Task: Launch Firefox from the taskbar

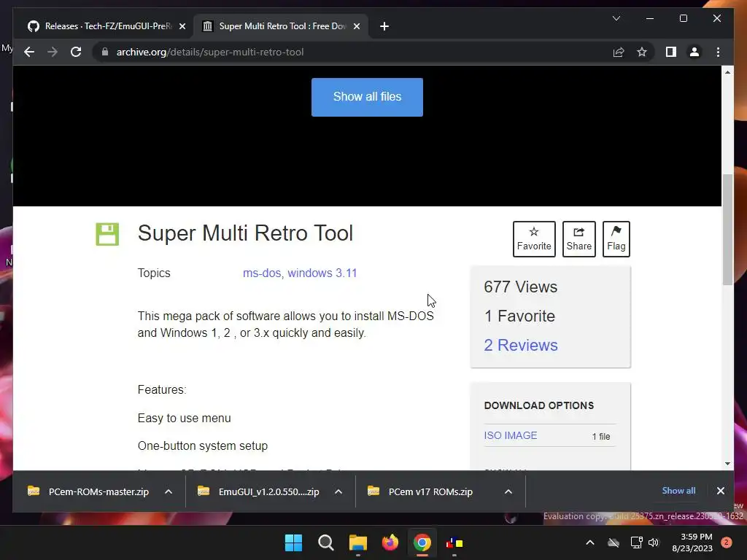Action: pos(390,542)
